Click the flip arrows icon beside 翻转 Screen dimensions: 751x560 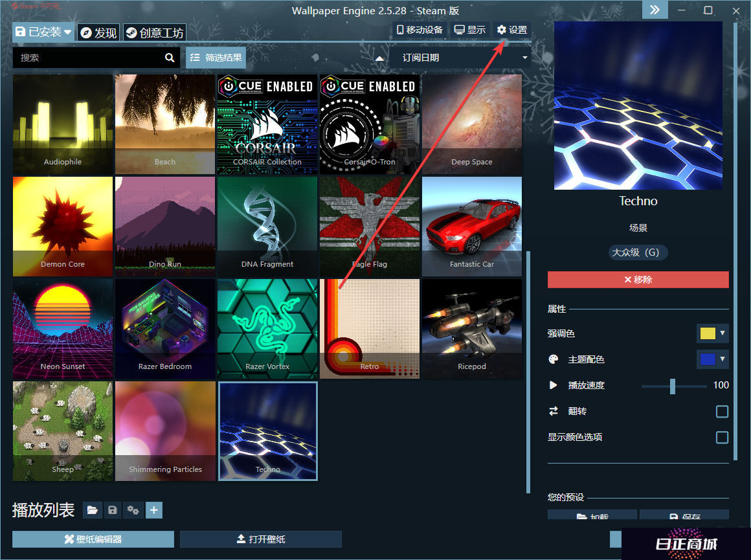click(x=553, y=411)
